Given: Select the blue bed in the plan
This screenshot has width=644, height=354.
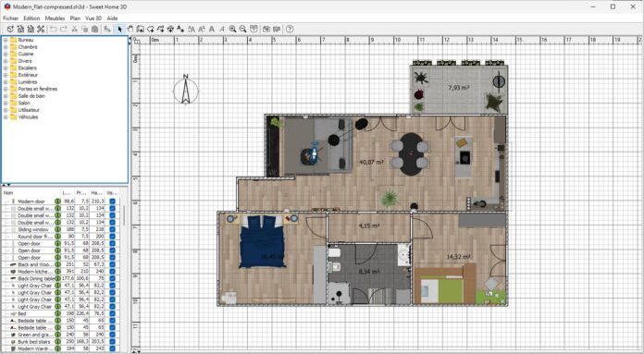Looking at the screenshot, I should coord(262,242).
